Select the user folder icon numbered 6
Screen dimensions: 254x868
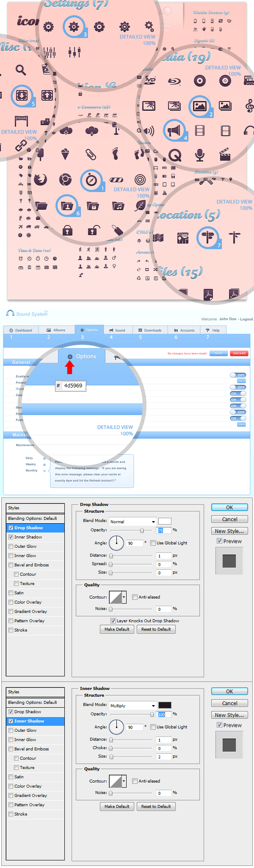pyautogui.click(x=66, y=206)
